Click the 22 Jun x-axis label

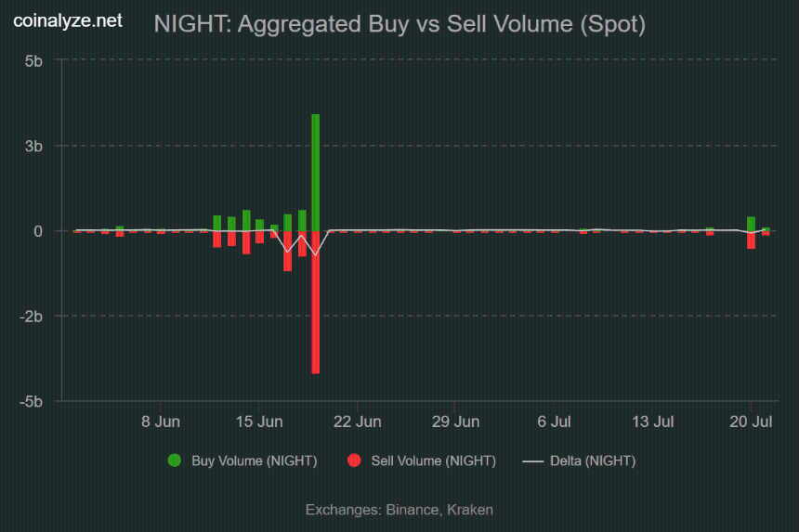pyautogui.click(x=357, y=422)
